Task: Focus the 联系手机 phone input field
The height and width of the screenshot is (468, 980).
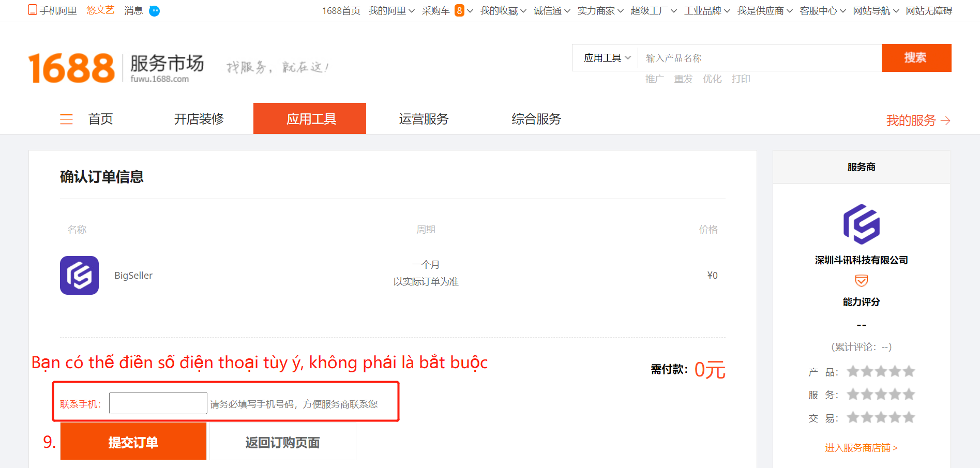Action: pos(158,403)
